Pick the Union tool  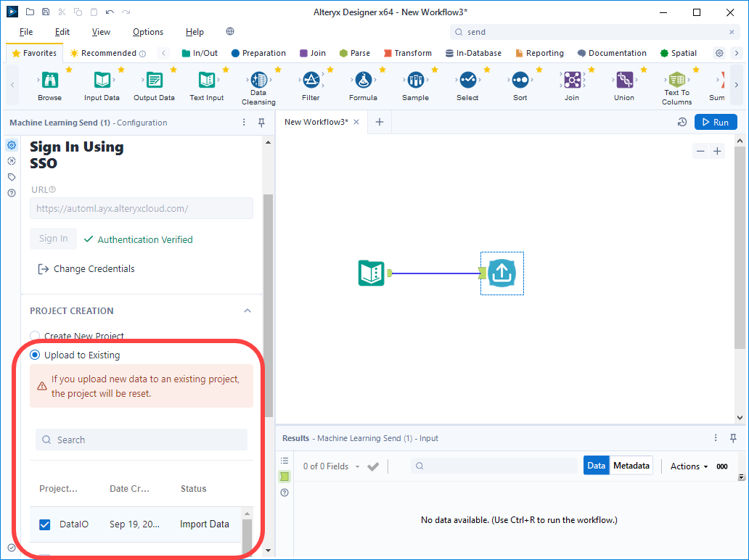coord(624,80)
